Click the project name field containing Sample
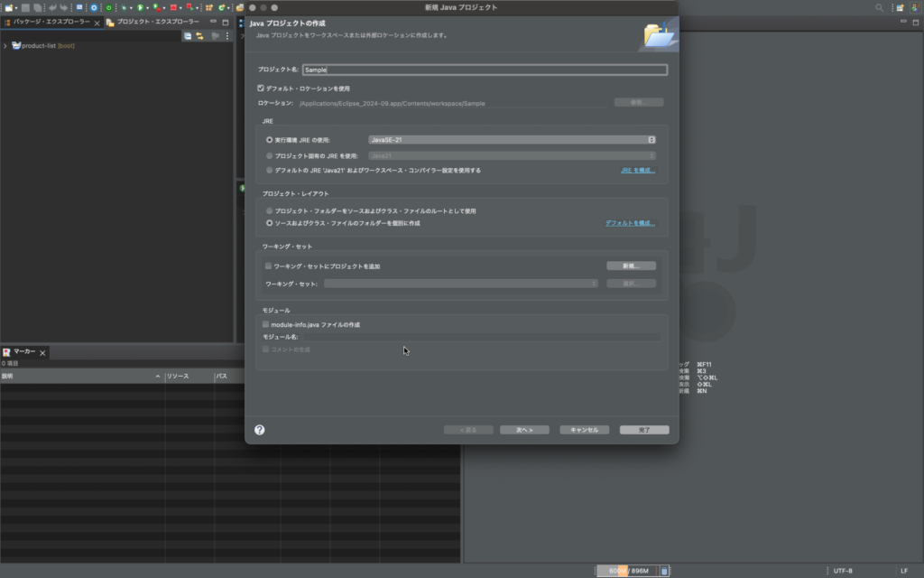The image size is (924, 578). click(x=485, y=70)
